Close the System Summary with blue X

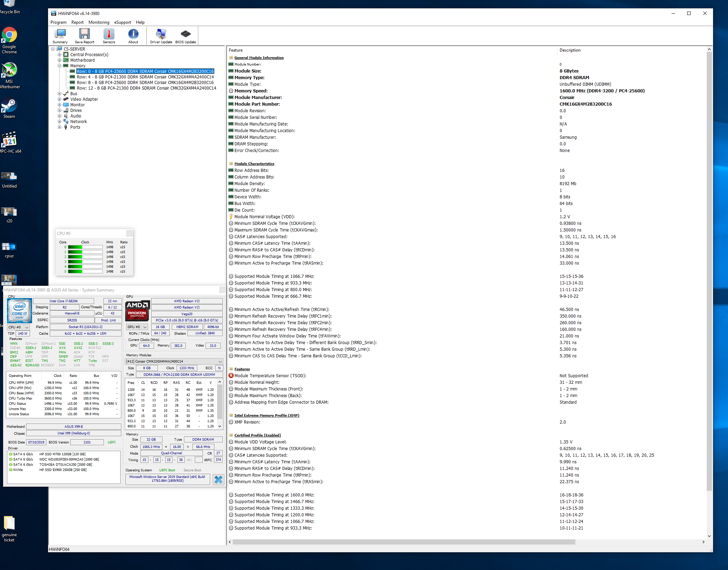(x=219, y=480)
